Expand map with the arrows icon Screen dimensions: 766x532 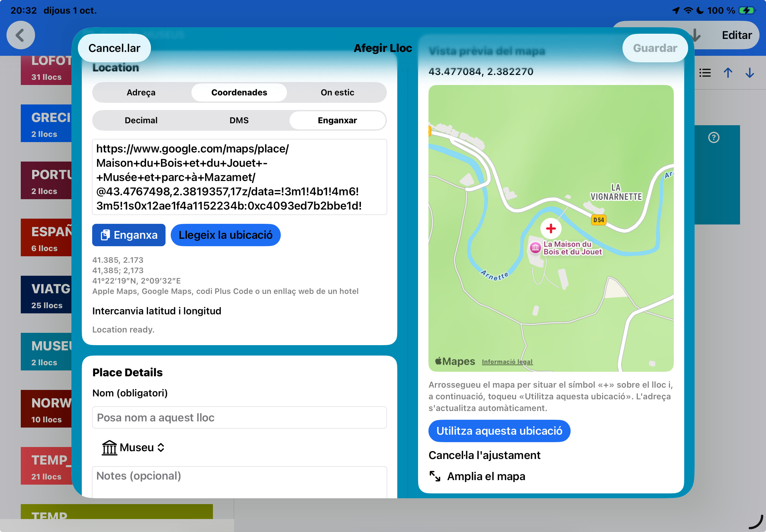[435, 476]
